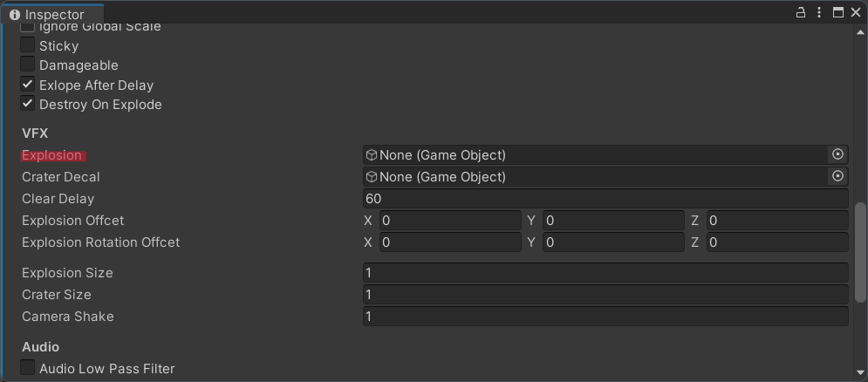Enable Audio Low Pass Filter checkbox

28,367
